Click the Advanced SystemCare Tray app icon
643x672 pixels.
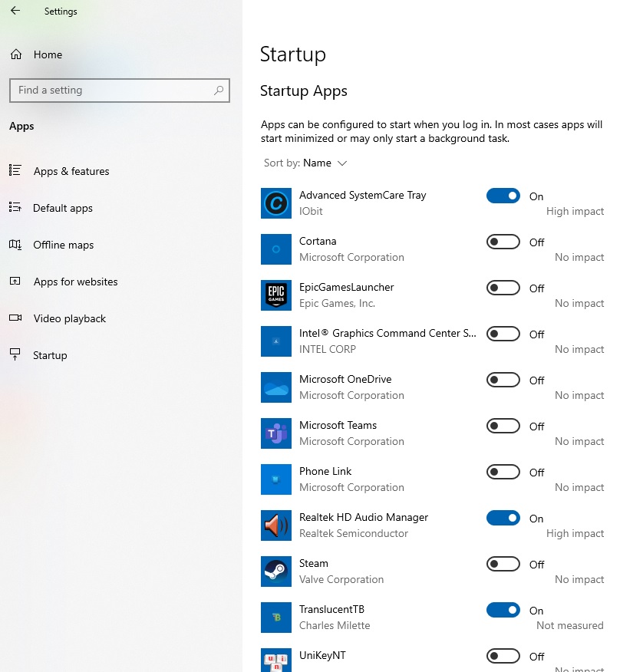[276, 203]
